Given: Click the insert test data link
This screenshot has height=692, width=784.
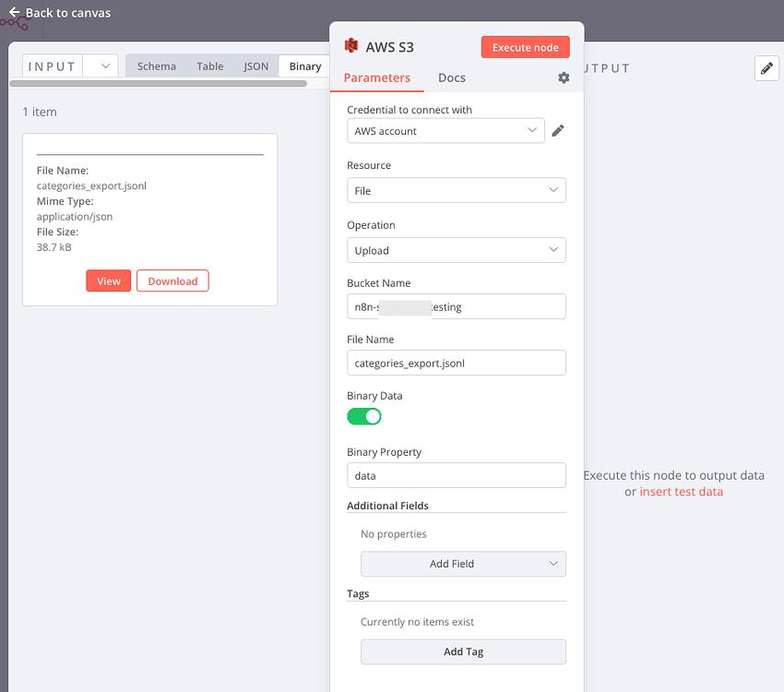Looking at the screenshot, I should click(x=682, y=492).
